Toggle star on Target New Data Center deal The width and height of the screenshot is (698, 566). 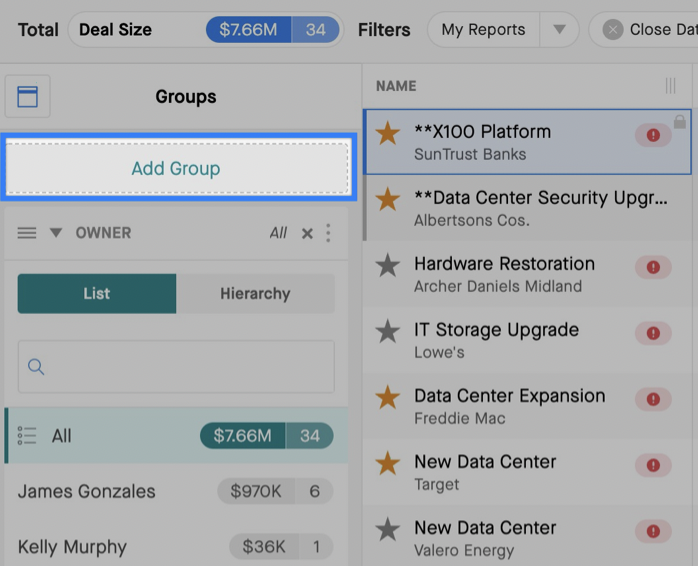[388, 463]
